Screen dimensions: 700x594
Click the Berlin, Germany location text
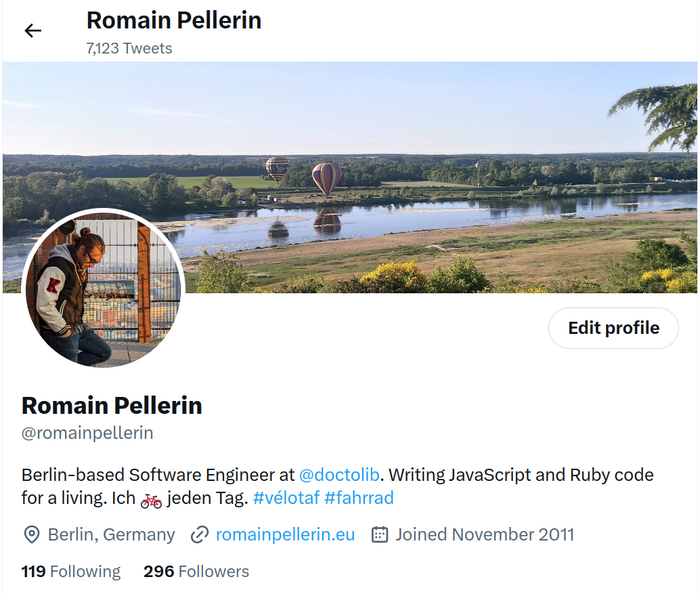[x=111, y=535]
